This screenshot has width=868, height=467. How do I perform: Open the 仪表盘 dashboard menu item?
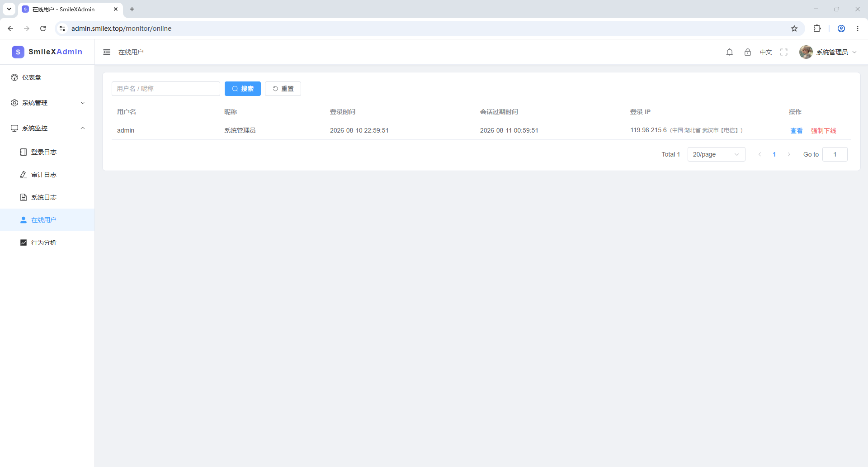47,77
